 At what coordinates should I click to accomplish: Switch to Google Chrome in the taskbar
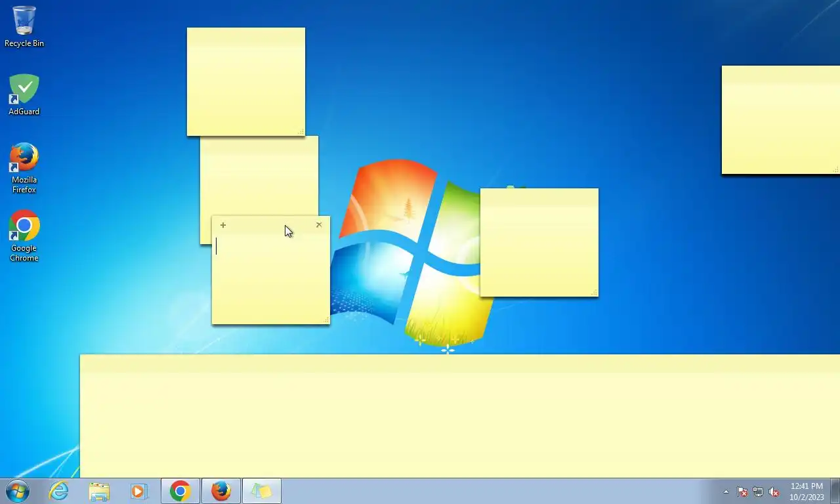click(x=180, y=491)
